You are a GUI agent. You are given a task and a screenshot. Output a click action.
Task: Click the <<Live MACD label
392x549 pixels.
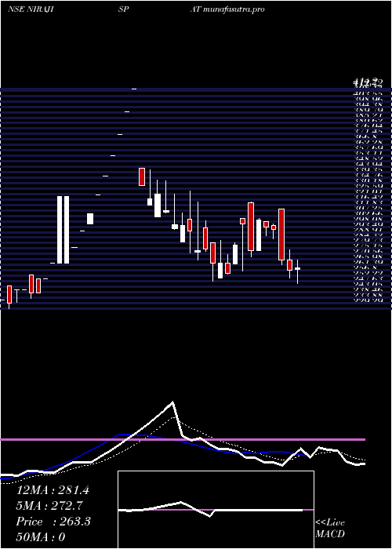click(330, 528)
